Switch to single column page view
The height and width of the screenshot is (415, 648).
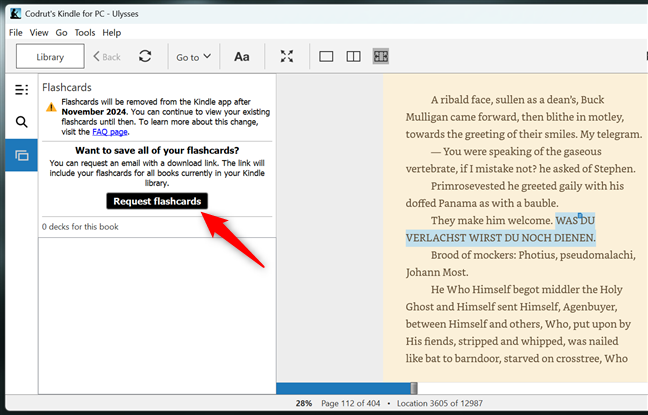[326, 57]
